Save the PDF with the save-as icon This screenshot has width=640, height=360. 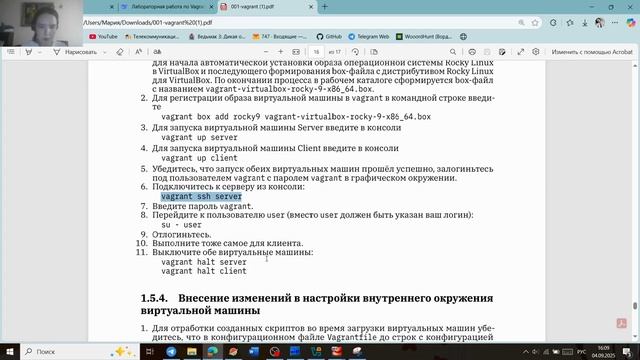pyautogui.click(x=502, y=52)
